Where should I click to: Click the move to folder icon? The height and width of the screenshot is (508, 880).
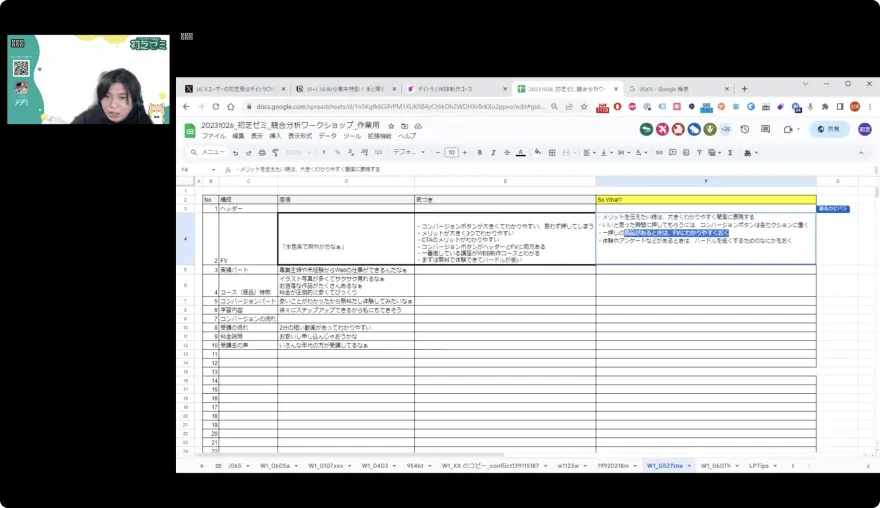pyautogui.click(x=405, y=126)
